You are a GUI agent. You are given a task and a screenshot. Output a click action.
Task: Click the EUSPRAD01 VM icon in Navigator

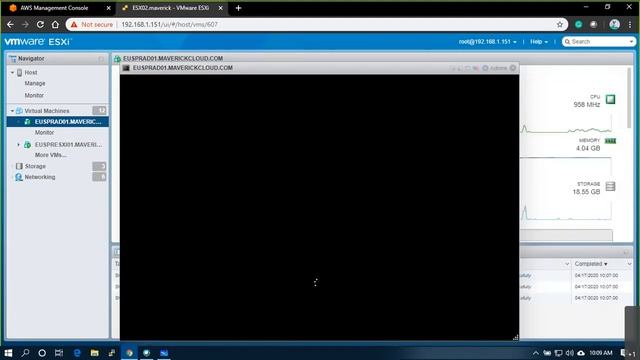(x=27, y=122)
